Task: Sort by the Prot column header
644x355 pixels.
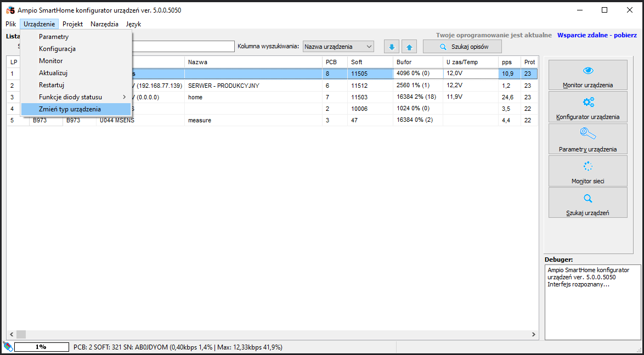Action: [x=529, y=61]
